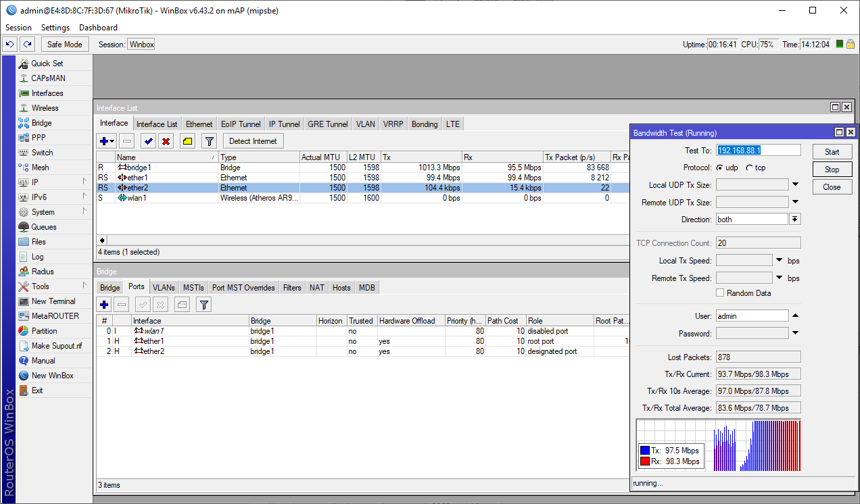Screen dimensions: 860x504
Task: Click the TCP Connection Count field
Action: (x=758, y=243)
